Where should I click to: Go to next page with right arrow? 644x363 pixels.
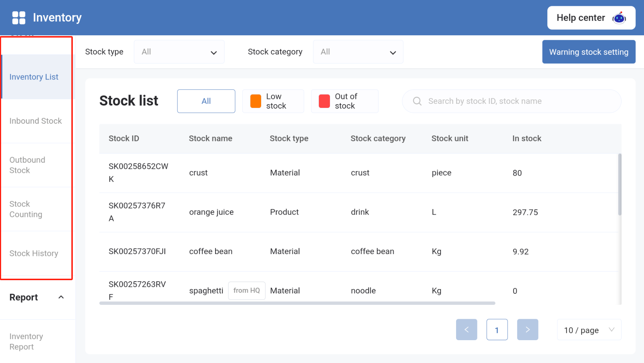point(527,329)
